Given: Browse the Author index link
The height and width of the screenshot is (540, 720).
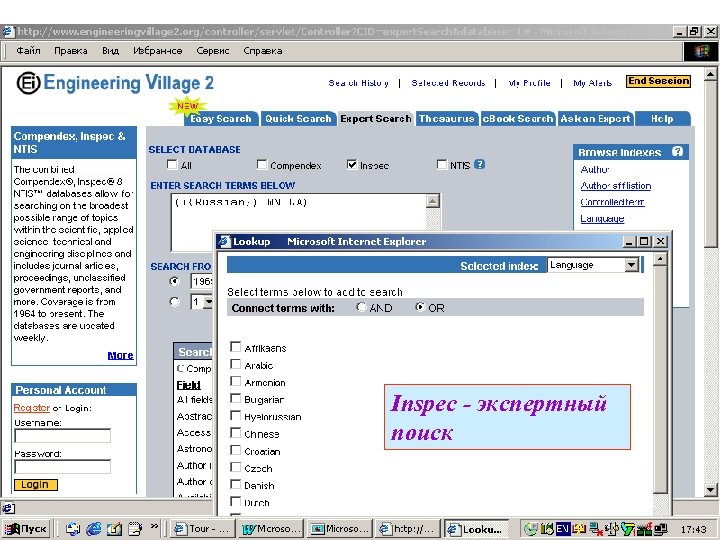Looking at the screenshot, I should (595, 169).
